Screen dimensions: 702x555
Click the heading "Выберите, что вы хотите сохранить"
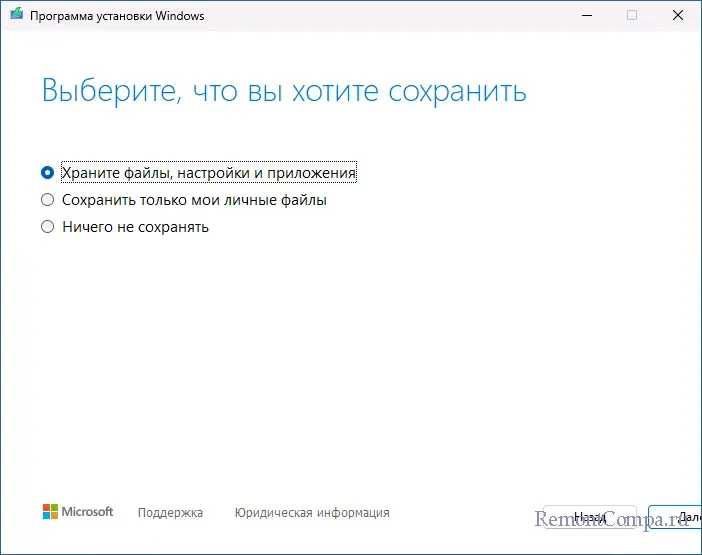click(x=284, y=91)
